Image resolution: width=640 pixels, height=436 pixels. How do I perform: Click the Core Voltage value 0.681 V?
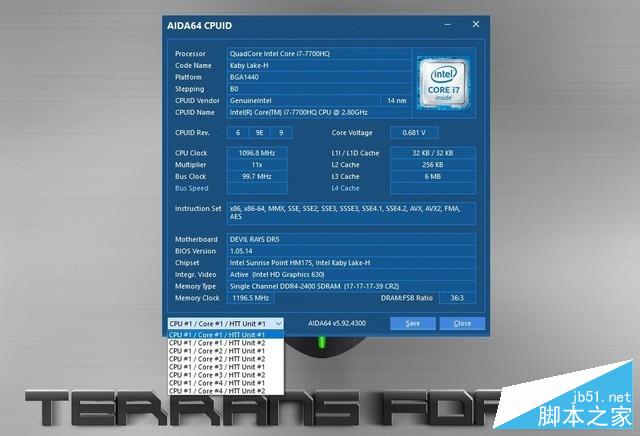[x=414, y=133]
